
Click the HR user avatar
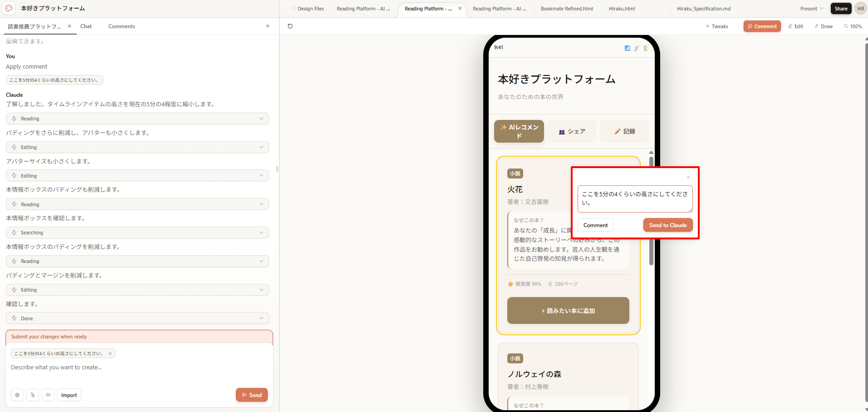[x=861, y=9]
